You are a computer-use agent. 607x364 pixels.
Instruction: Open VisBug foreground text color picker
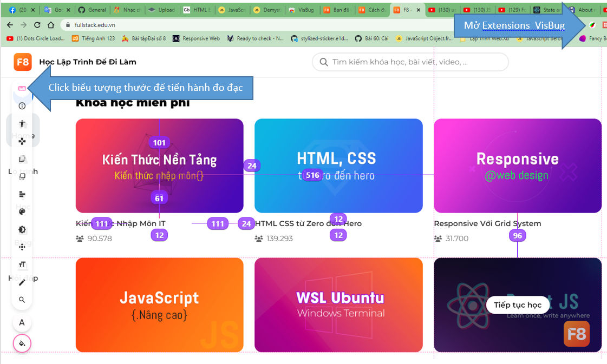22,322
